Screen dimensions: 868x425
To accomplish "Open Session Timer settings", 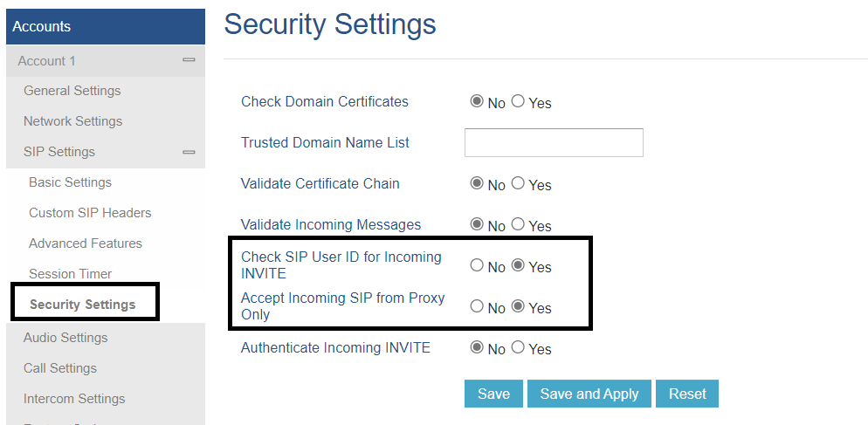I will (x=70, y=274).
